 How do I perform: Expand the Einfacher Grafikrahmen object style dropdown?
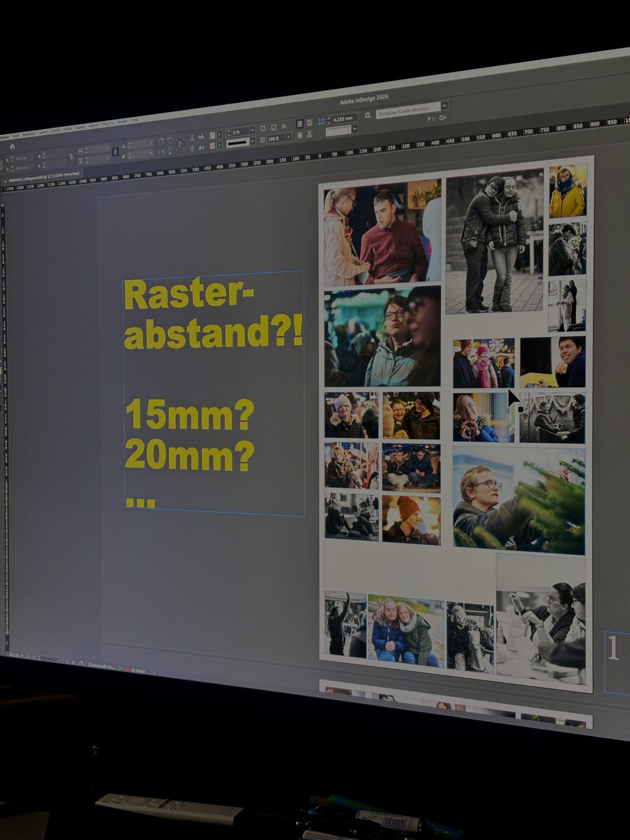(444, 105)
